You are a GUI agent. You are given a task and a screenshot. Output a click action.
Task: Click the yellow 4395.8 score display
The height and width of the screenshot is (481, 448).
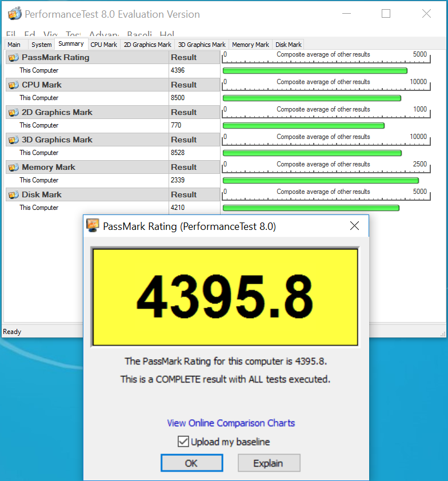point(225,297)
